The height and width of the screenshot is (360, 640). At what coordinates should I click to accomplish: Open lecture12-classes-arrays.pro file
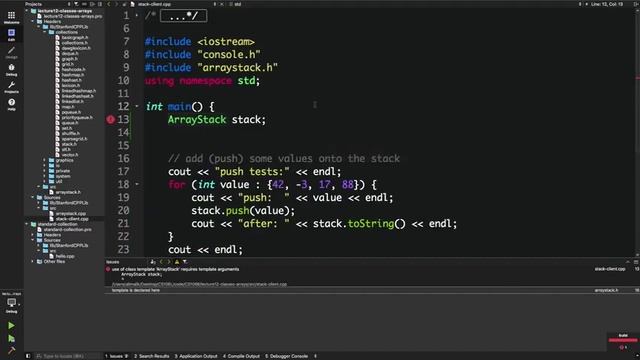click(73, 16)
